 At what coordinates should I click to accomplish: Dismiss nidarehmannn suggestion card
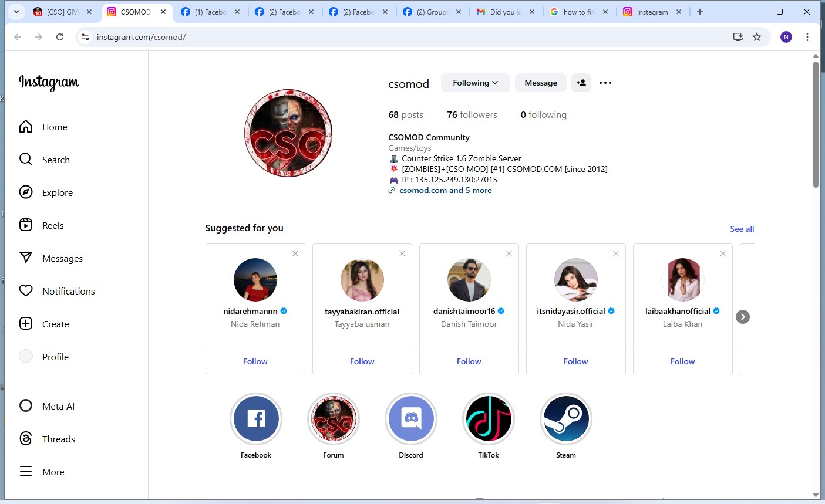[295, 253]
